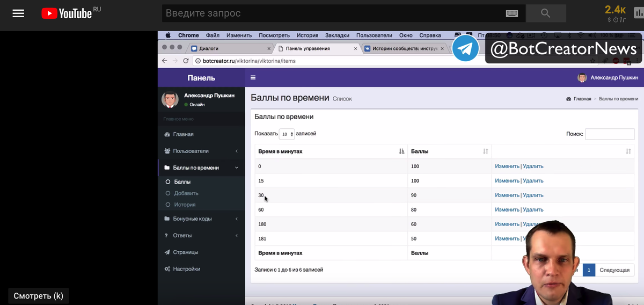
Task: Click the Смотреть (k) button
Action: (x=38, y=296)
